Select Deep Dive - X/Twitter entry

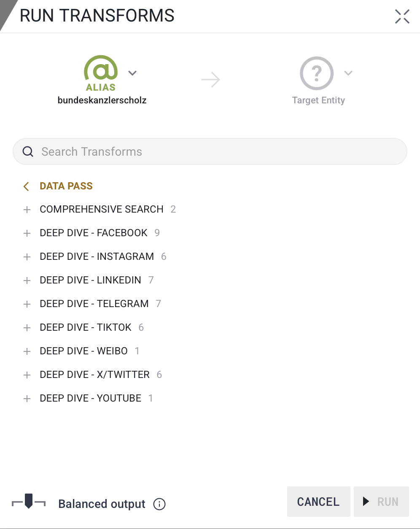tap(94, 375)
